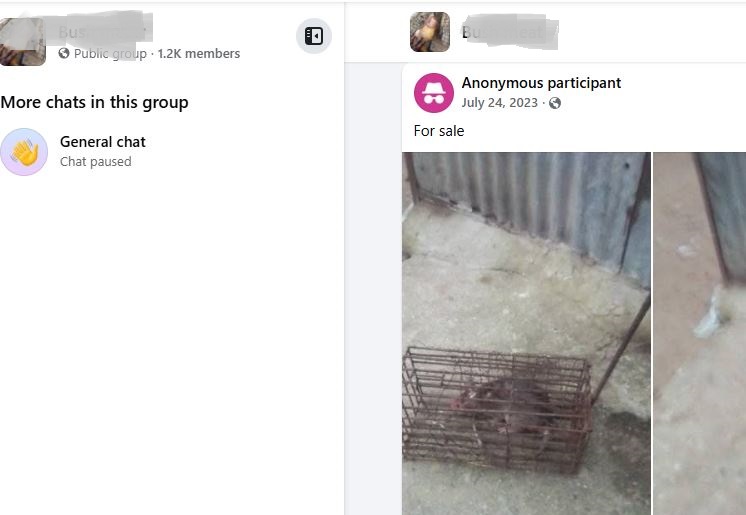
Task: Click the globe icon beside Public group
Action: click(64, 53)
